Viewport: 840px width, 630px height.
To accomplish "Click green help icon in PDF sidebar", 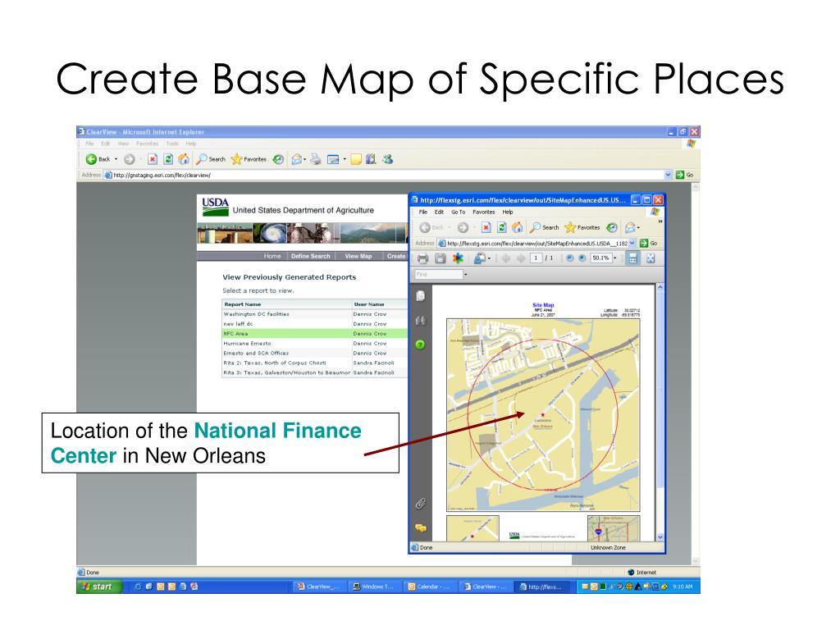I will coord(420,344).
